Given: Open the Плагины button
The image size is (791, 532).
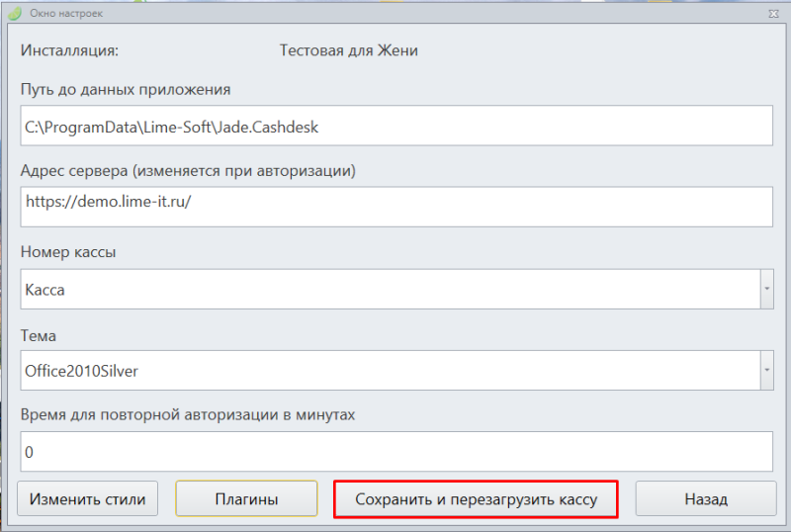Looking at the screenshot, I should click(x=246, y=498).
